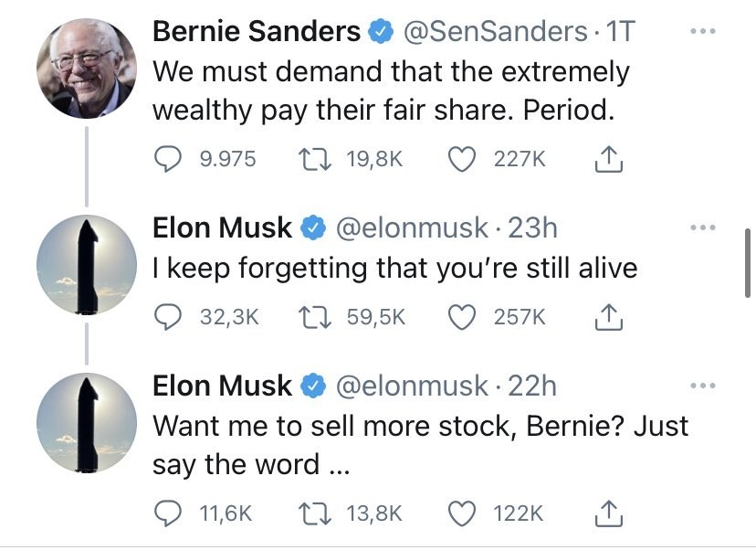
Task: Open more options on Elon's 23h tweet
Action: 700,227
